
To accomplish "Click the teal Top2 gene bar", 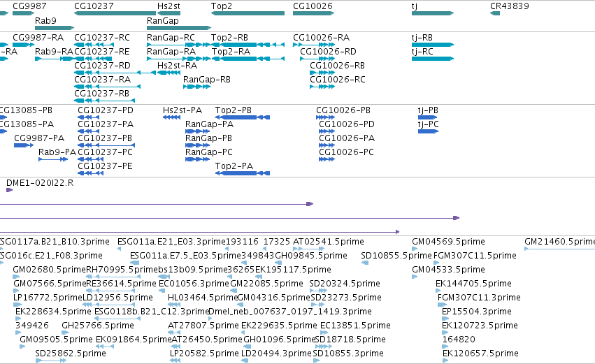I will (248, 13).
